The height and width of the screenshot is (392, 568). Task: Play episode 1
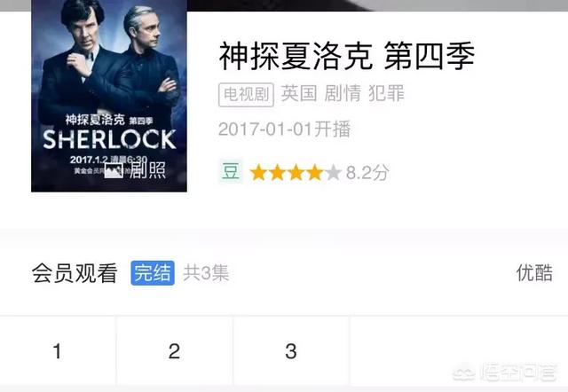(x=57, y=351)
